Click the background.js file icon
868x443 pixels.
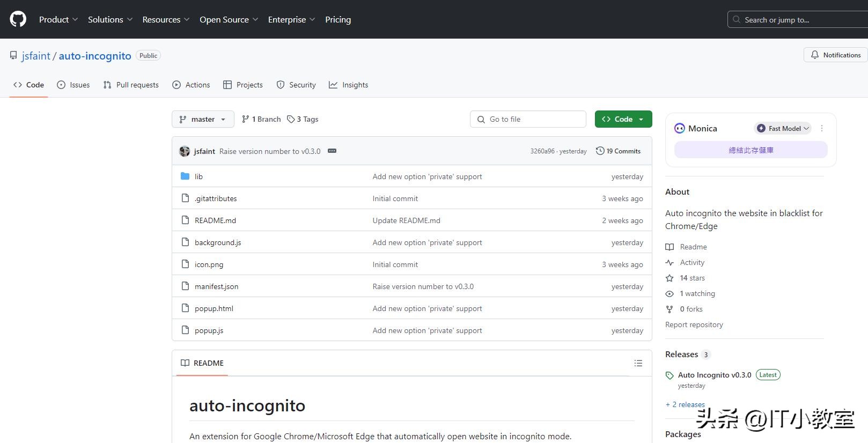point(185,242)
